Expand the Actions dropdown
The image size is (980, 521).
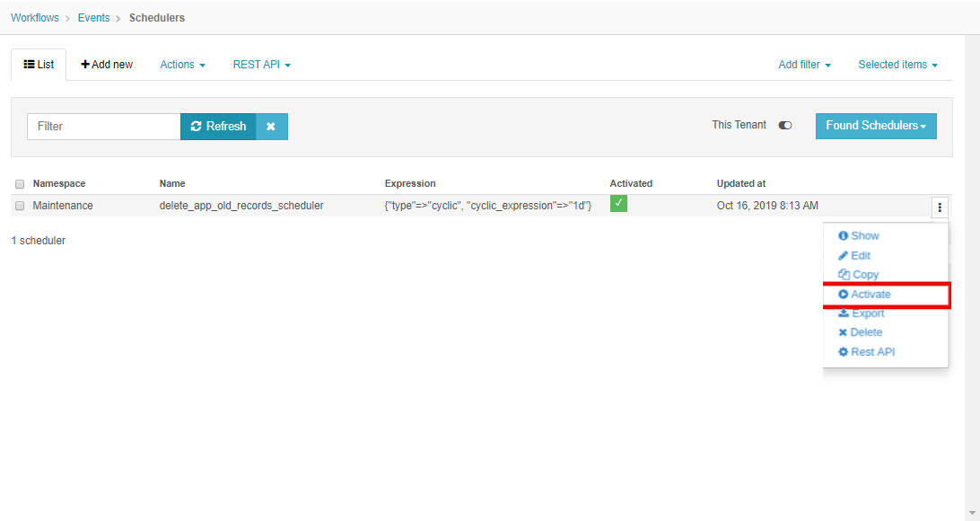(x=182, y=65)
